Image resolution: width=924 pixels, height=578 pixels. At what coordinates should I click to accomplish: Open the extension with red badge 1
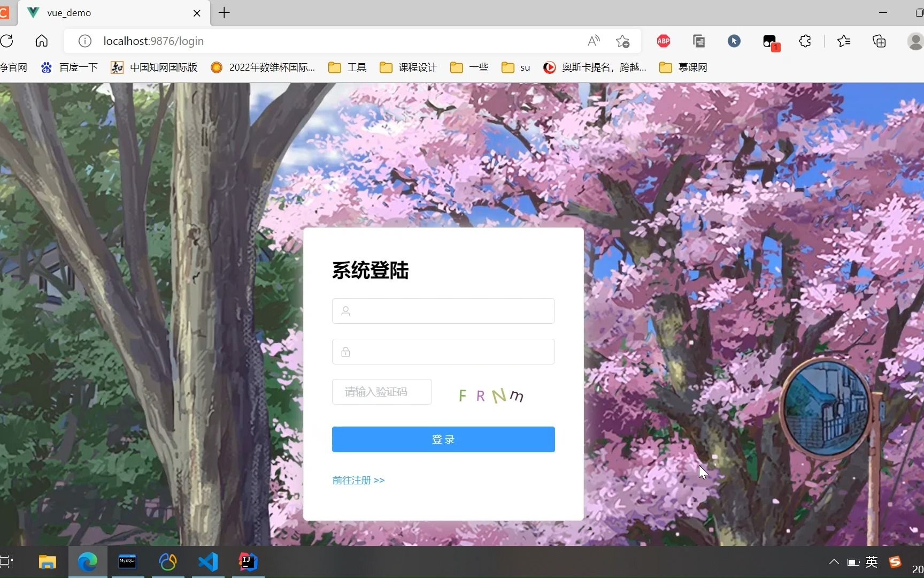pyautogui.click(x=771, y=42)
